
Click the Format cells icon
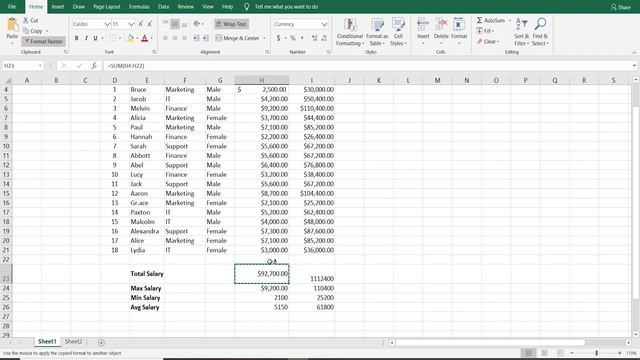point(459,24)
